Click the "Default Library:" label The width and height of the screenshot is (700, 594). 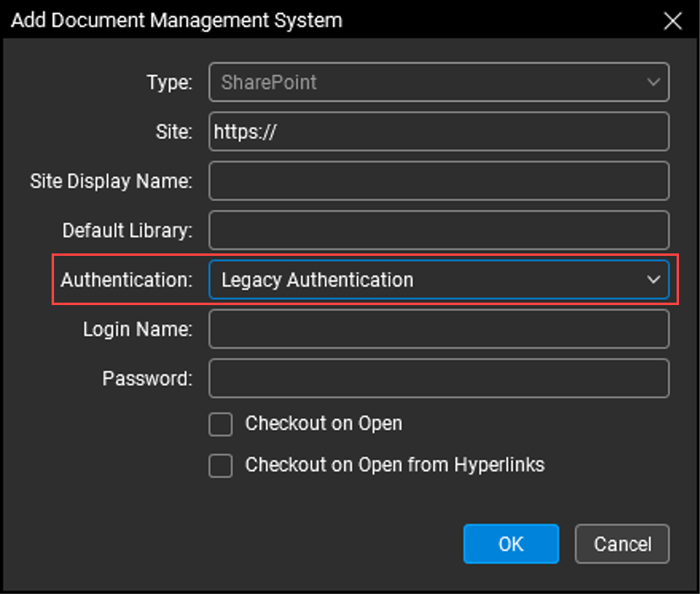click(x=127, y=231)
